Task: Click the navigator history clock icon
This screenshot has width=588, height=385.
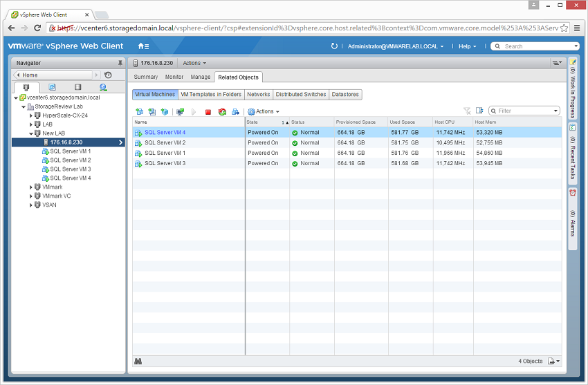Action: coord(108,75)
